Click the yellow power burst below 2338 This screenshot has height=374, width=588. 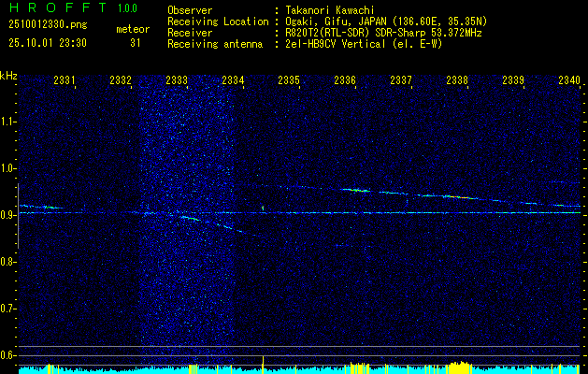click(x=458, y=368)
